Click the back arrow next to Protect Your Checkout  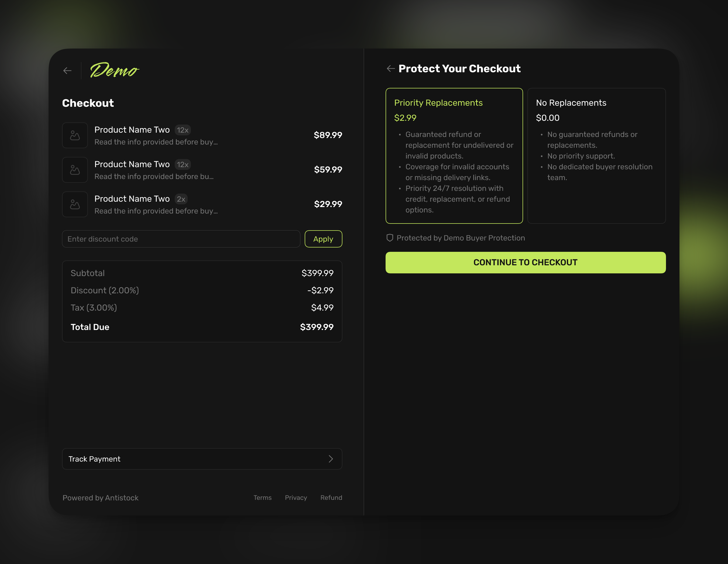click(x=390, y=68)
